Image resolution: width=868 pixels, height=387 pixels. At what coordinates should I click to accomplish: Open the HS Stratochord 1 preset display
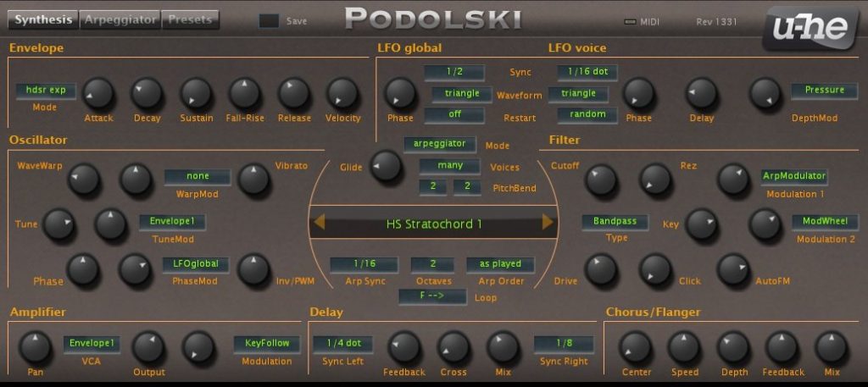433,224
